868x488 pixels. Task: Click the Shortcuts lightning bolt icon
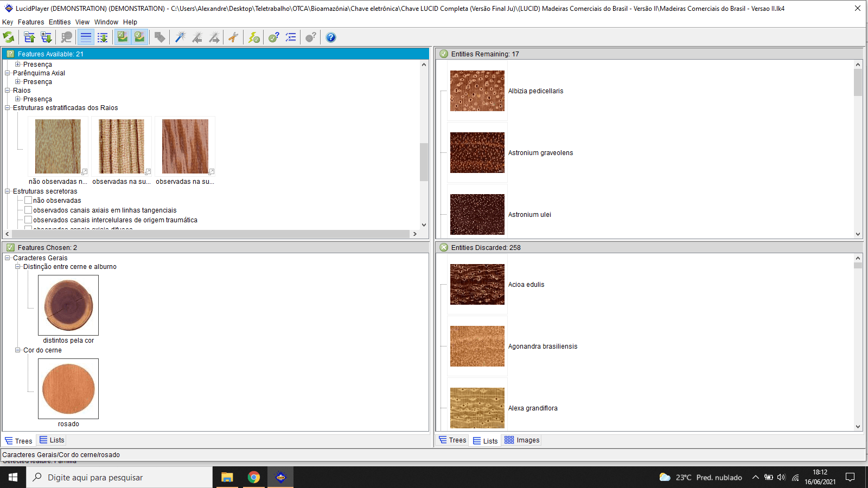coord(254,37)
